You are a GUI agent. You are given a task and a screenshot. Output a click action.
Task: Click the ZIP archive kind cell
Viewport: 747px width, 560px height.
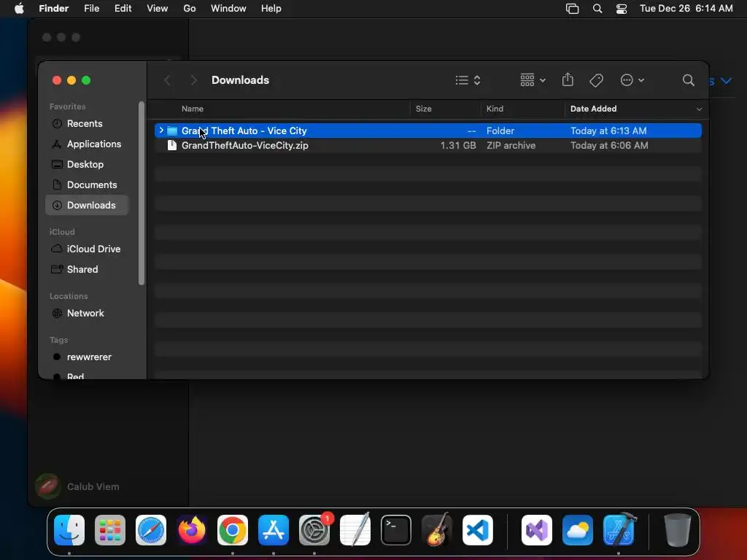click(x=511, y=146)
